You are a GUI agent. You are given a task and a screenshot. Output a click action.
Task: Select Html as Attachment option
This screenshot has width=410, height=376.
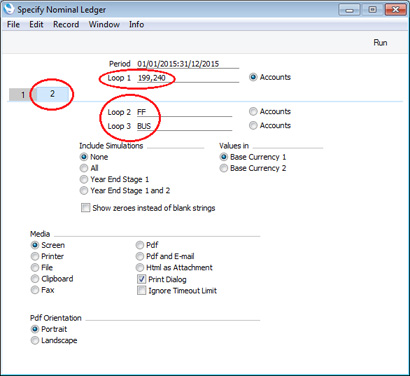click(140, 267)
